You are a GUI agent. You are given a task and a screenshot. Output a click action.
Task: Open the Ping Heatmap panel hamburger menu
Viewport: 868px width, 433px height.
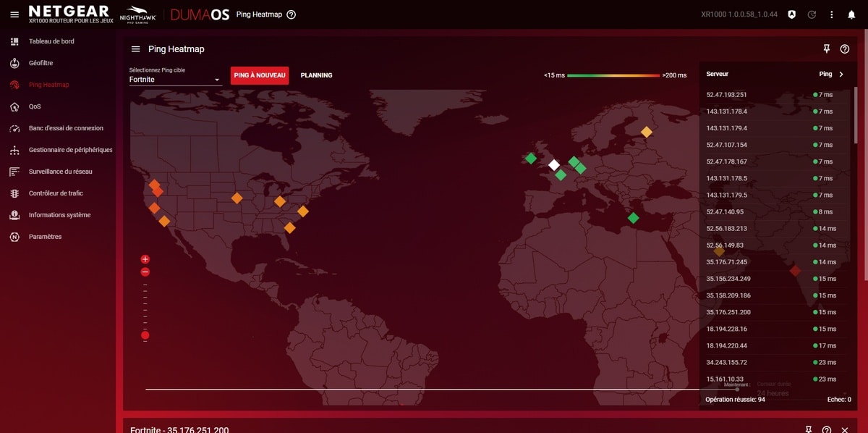(135, 49)
